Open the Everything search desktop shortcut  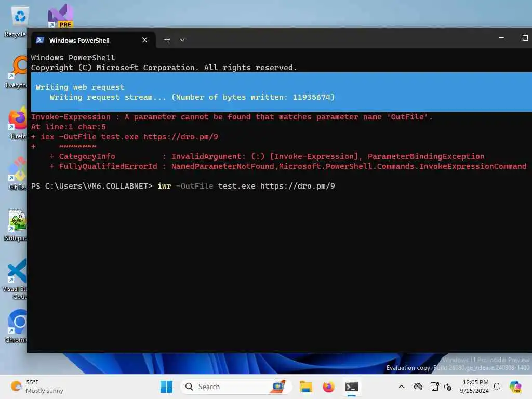(16, 72)
